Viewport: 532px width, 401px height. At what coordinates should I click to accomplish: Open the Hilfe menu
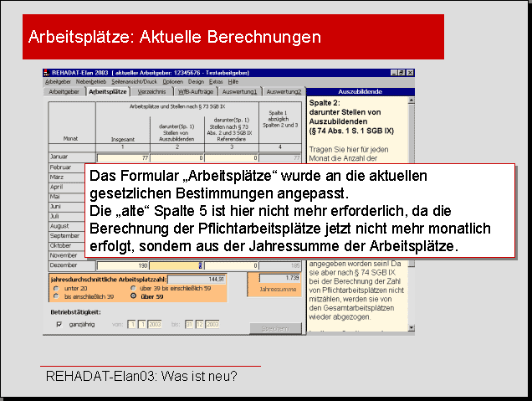233,82
